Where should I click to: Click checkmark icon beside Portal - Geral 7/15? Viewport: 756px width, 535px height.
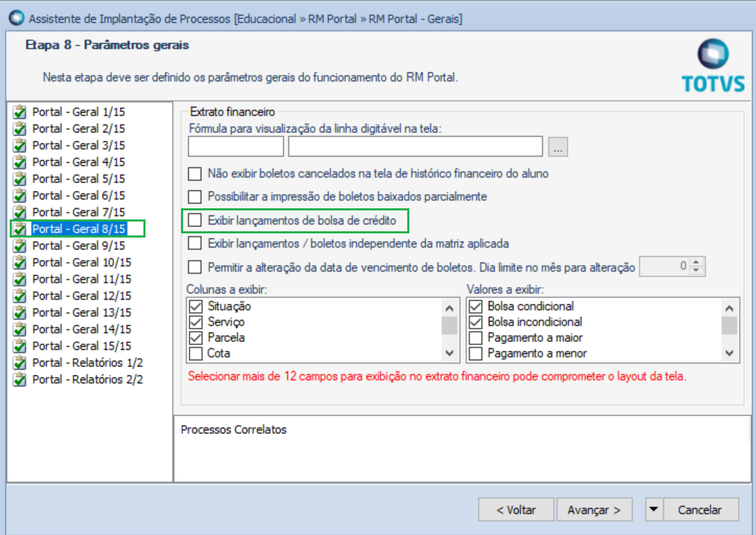pos(19,212)
